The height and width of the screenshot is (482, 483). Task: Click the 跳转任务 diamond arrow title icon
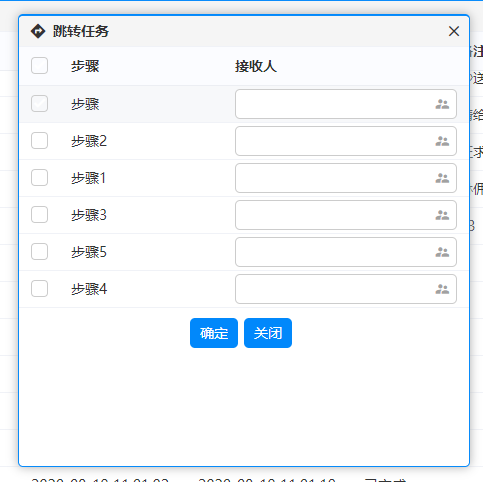tap(38, 31)
